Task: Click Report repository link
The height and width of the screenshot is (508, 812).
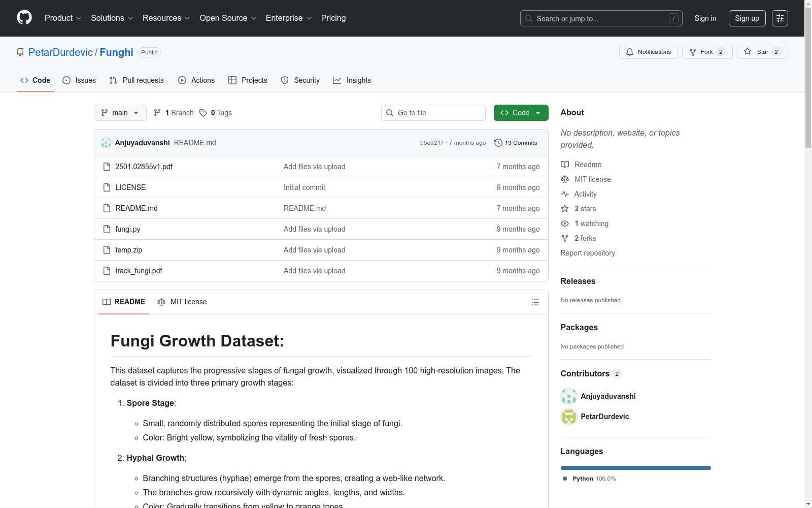Action: pos(588,253)
